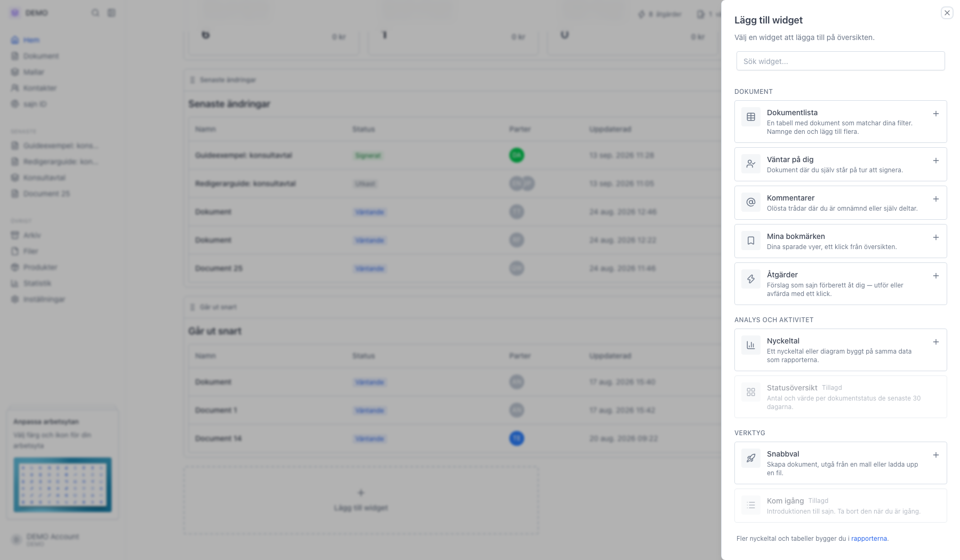Add the Dokumentlista widget with its plus icon
Image resolution: width=960 pixels, height=560 pixels.
point(935,114)
